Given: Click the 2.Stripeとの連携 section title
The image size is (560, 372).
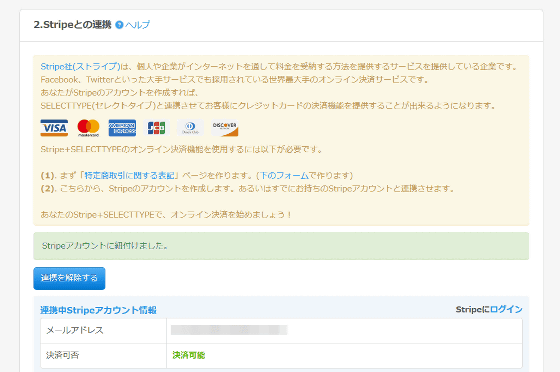Looking at the screenshot, I should pyautogui.click(x=72, y=25).
